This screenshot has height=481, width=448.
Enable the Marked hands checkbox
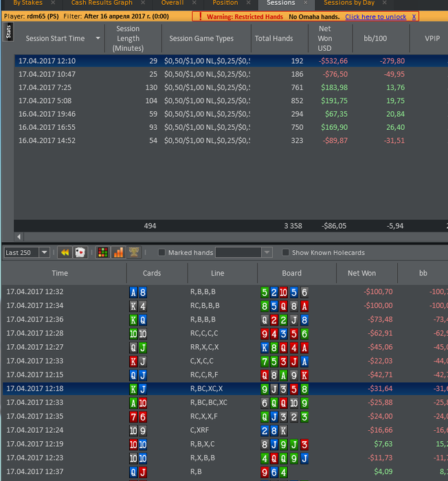coord(161,252)
